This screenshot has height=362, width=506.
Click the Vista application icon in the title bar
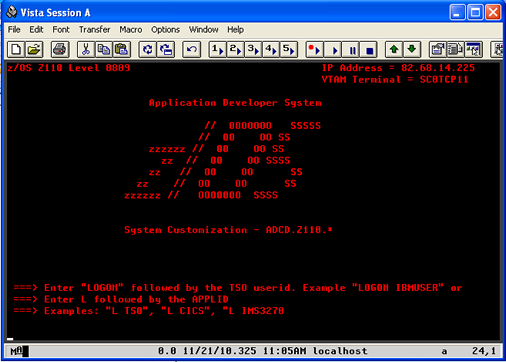tap(12, 12)
